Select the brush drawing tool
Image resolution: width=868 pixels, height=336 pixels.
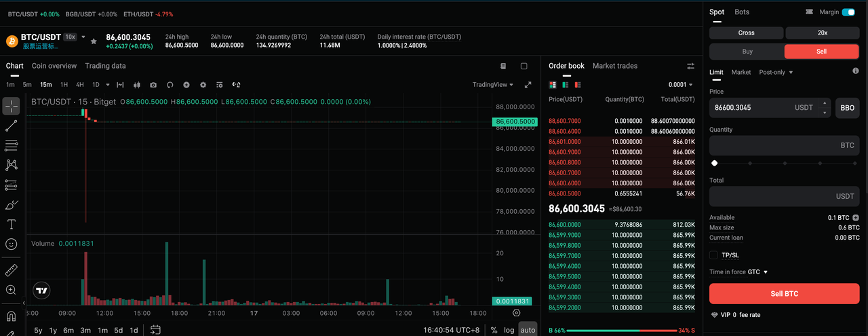coord(11,204)
